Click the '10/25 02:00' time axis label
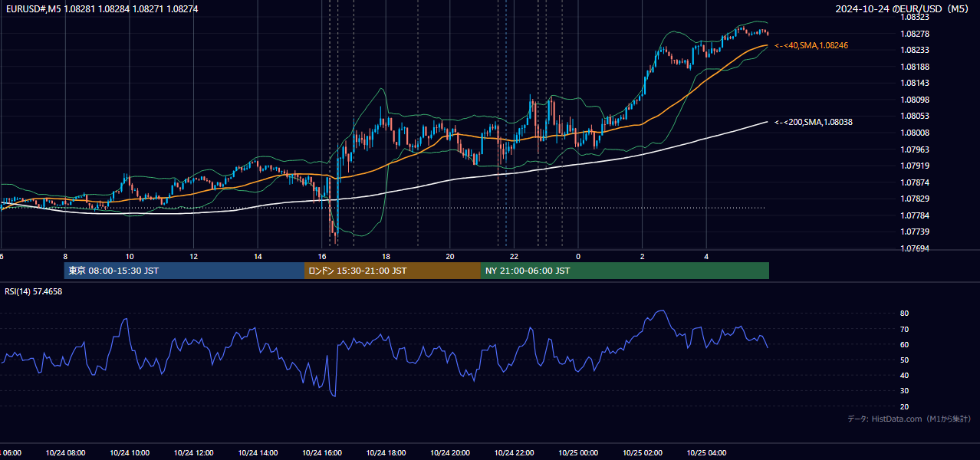The image size is (980, 460). (x=643, y=453)
